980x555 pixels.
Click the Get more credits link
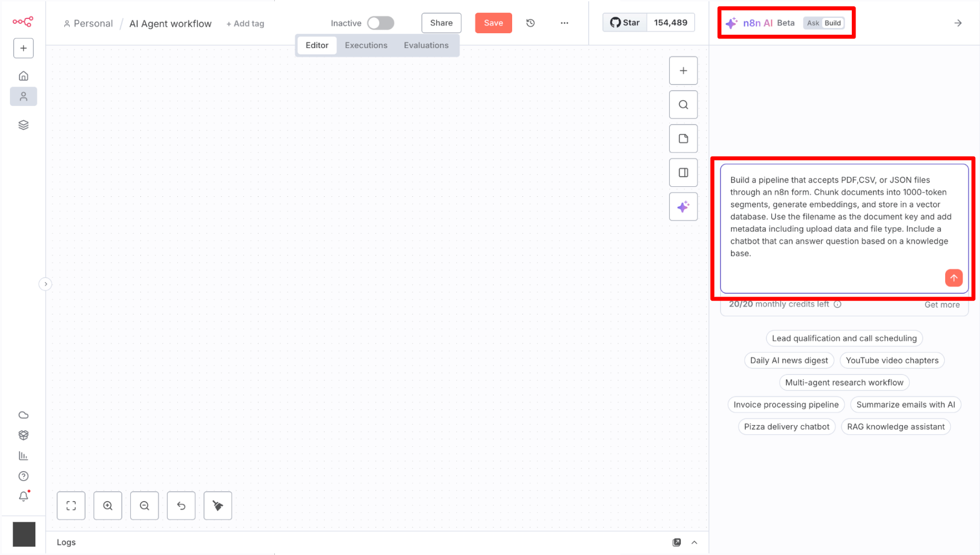[x=941, y=304]
